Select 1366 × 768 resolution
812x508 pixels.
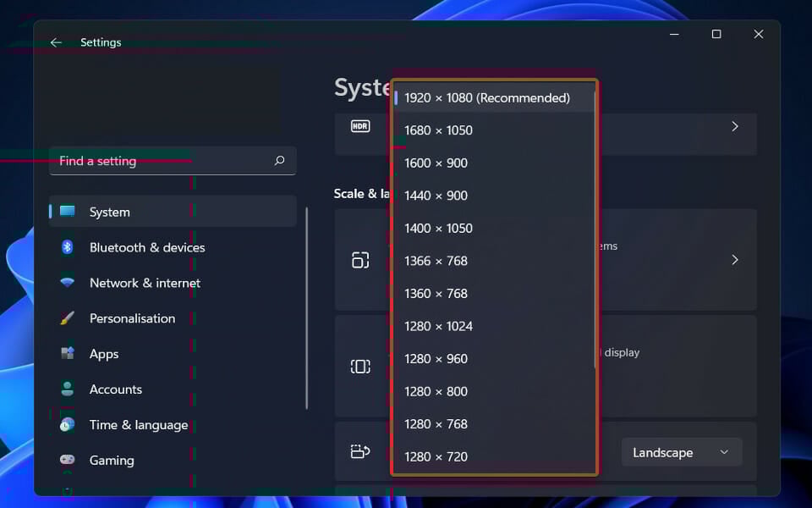(494, 261)
